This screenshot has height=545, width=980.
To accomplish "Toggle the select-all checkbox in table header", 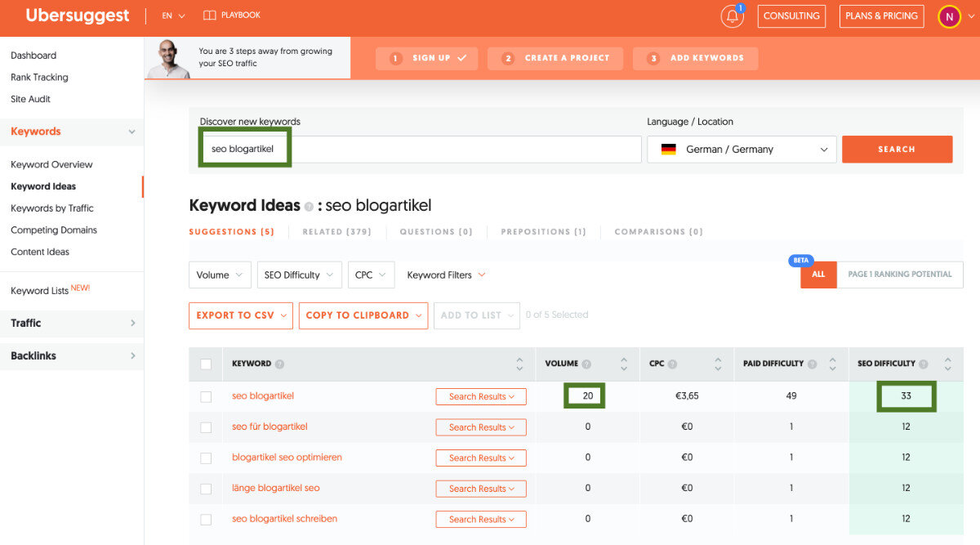I will (206, 364).
